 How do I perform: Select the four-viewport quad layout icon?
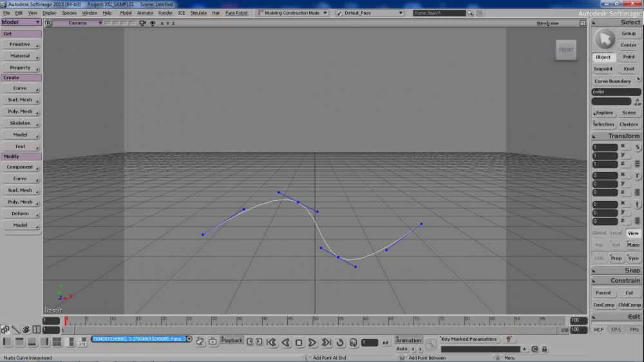[x=57, y=341]
